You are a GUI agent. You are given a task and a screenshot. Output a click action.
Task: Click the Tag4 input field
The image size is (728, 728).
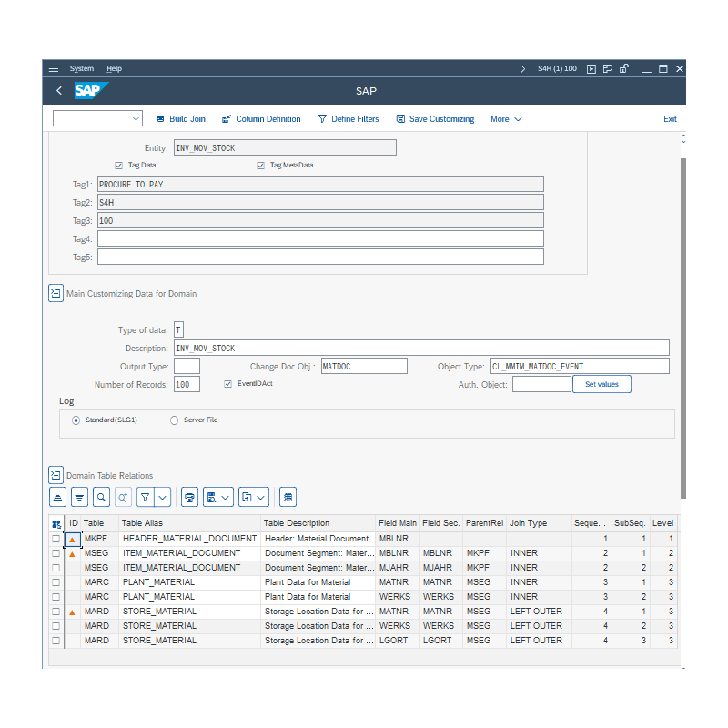point(320,238)
